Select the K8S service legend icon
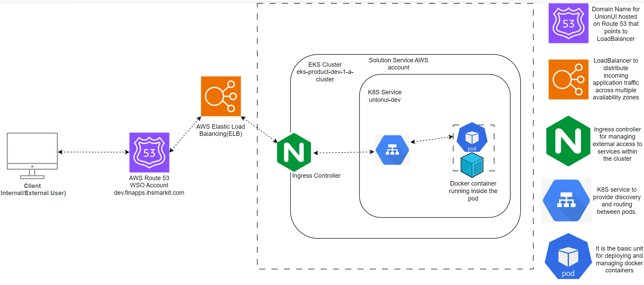 click(566, 200)
